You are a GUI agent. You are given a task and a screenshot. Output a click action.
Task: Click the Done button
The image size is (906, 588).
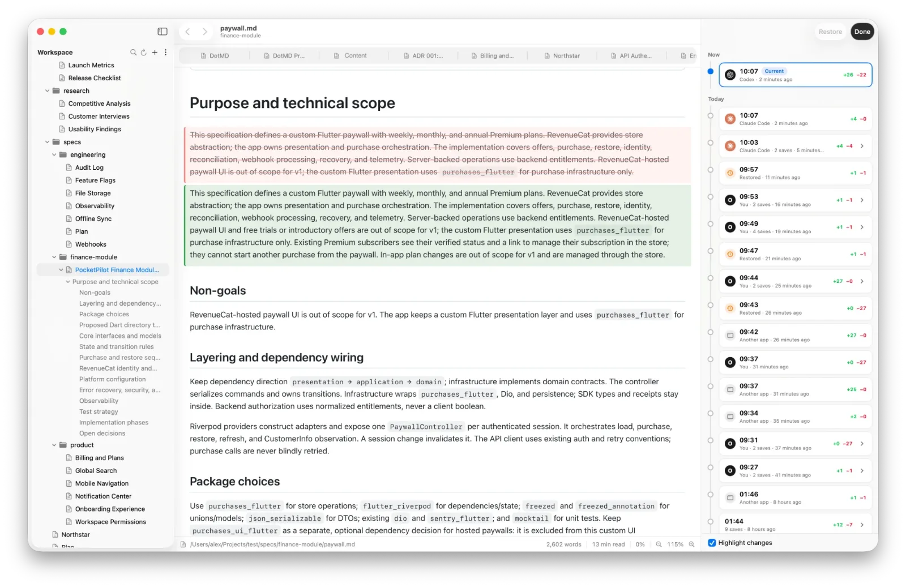pos(862,32)
